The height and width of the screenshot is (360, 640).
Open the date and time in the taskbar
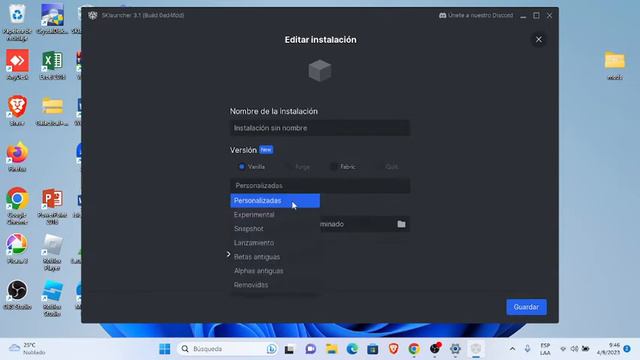pos(608,349)
